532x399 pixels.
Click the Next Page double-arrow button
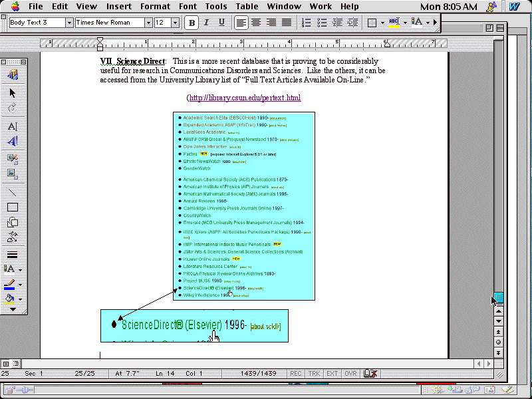pos(498,352)
